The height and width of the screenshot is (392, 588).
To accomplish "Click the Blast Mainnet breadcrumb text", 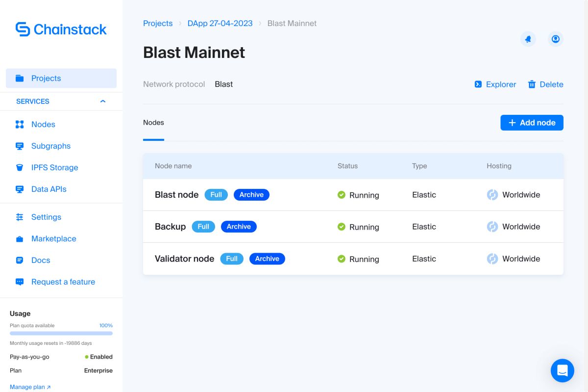I will click(292, 23).
